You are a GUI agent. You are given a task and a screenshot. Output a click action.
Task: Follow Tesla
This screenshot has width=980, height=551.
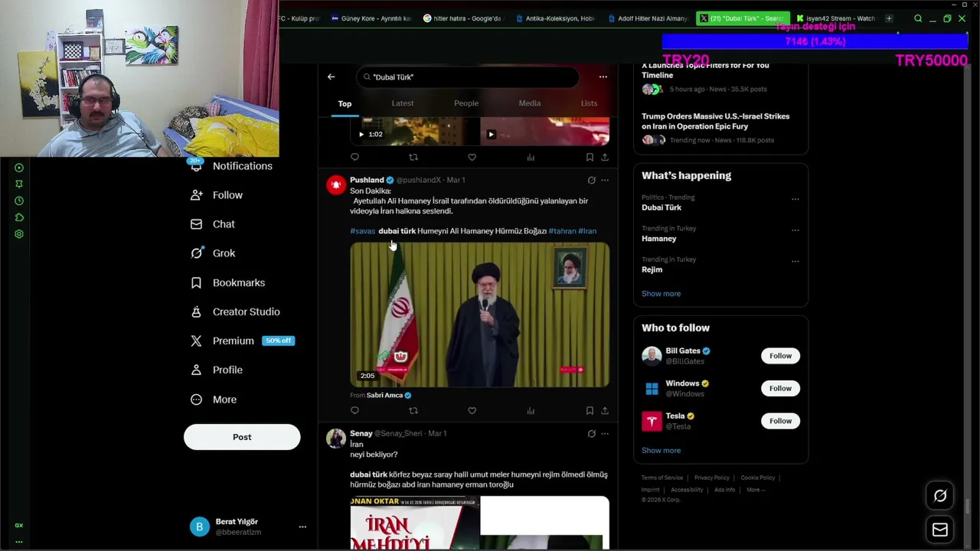(780, 421)
